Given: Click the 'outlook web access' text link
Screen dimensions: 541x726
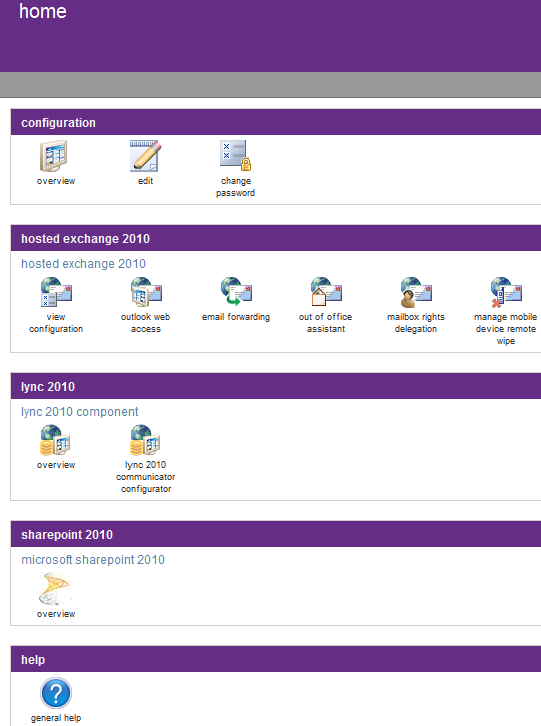Looking at the screenshot, I should [x=145, y=323].
